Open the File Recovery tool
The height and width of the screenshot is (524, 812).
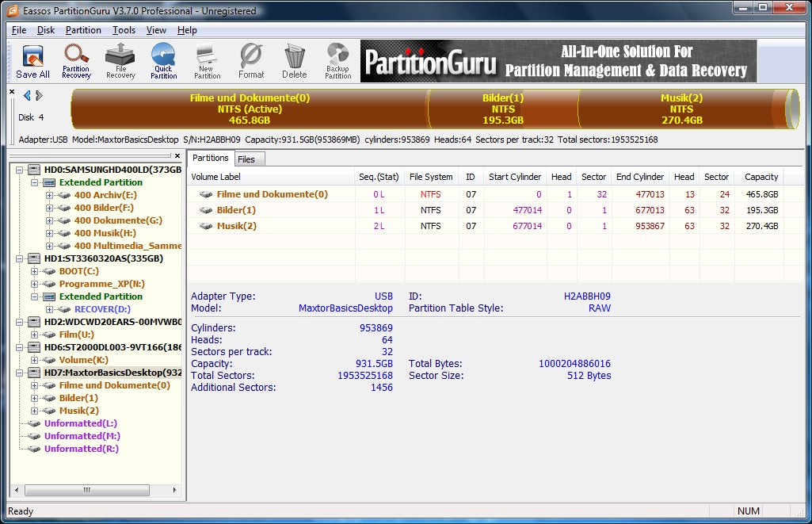click(120, 61)
